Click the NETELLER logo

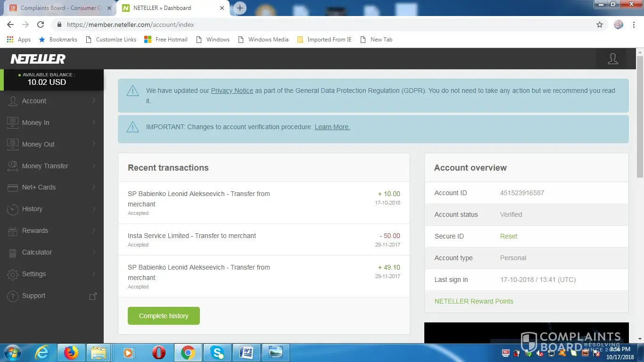click(38, 59)
